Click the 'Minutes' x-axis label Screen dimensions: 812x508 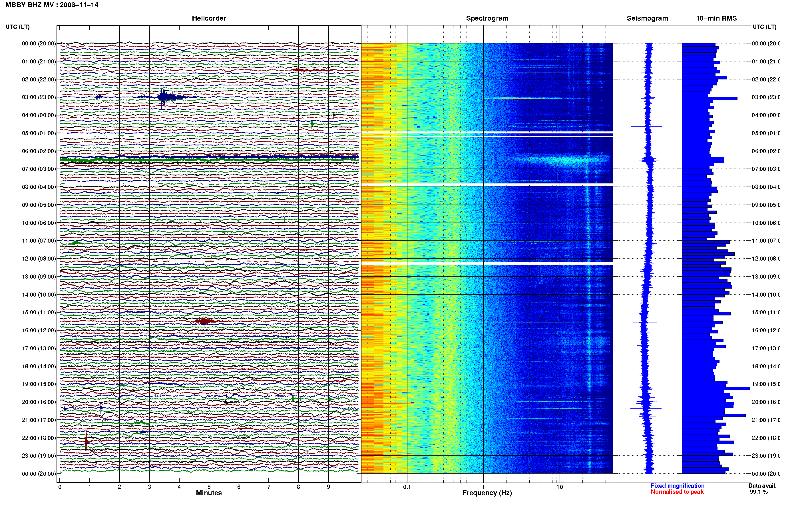(209, 493)
